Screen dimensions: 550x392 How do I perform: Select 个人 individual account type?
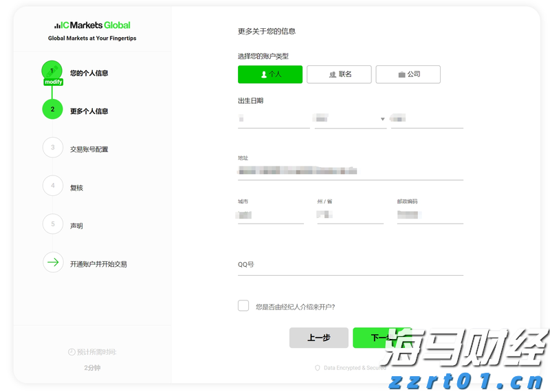(270, 74)
